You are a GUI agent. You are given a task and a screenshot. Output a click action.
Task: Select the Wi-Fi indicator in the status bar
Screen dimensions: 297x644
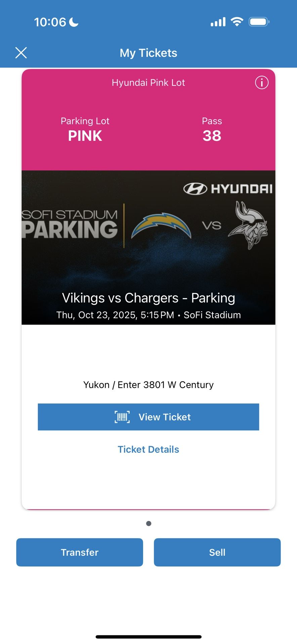point(237,21)
